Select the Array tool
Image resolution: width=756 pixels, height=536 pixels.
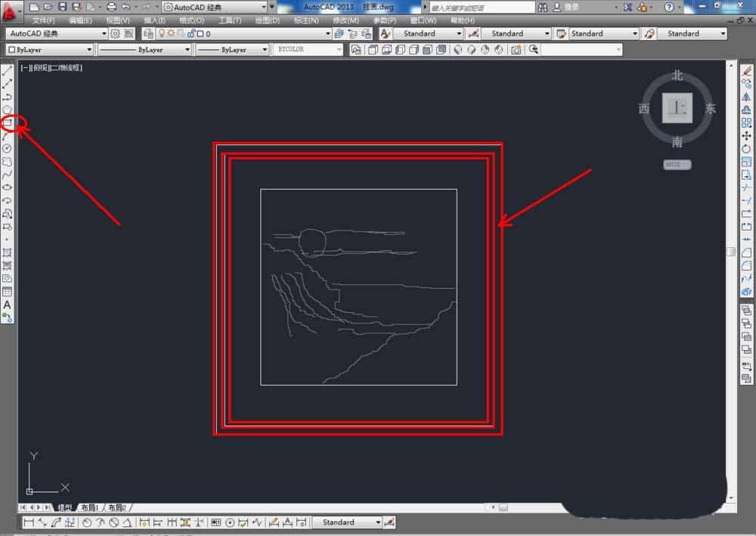point(746,123)
